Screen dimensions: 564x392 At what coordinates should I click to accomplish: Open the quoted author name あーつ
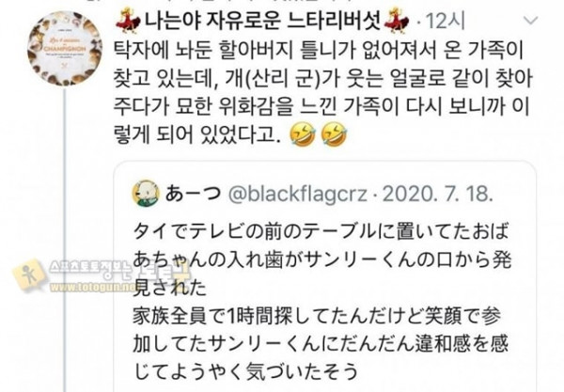tap(193, 194)
